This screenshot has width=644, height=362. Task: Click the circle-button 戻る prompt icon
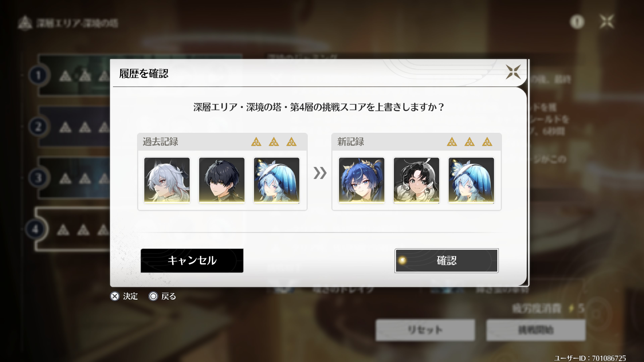(x=153, y=296)
